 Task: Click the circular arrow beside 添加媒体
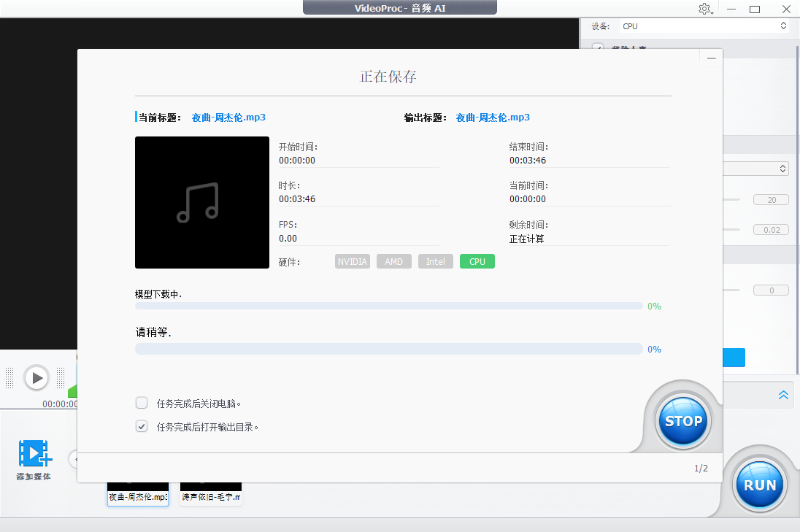pyautogui.click(x=75, y=460)
